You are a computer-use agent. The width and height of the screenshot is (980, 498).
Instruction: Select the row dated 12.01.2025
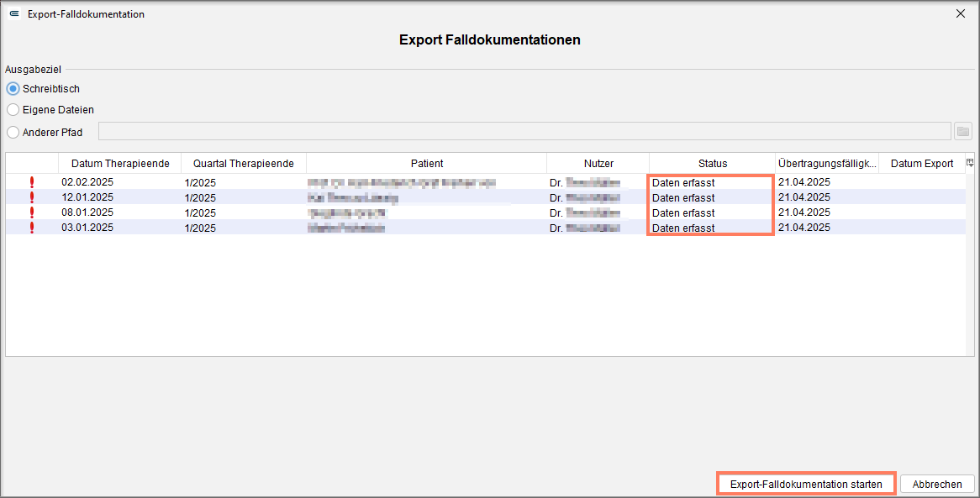[x=486, y=197]
